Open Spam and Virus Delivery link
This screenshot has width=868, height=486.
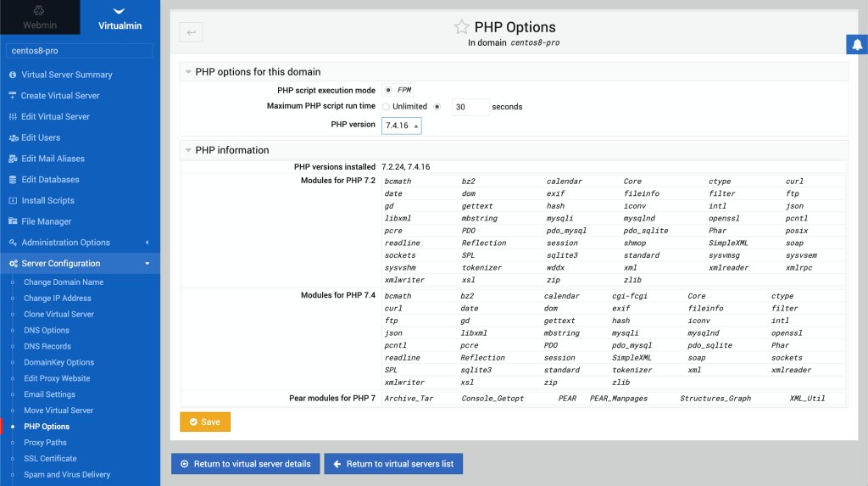[67, 475]
